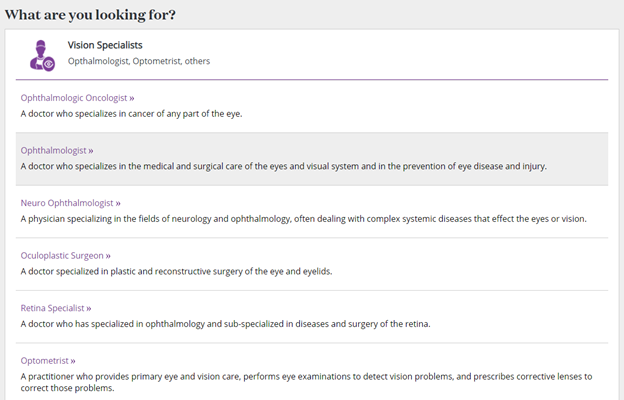The image size is (624, 400).
Task: Click the purple Vision Specialists doctor icon
Action: [42, 55]
